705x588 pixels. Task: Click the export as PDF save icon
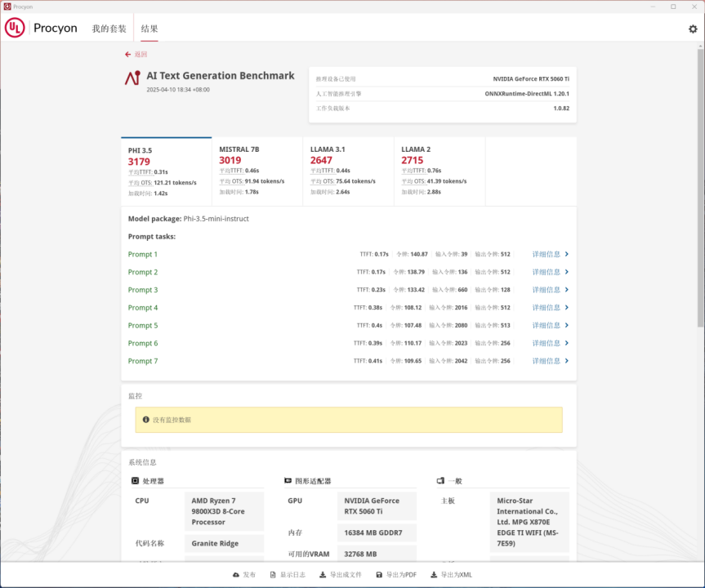(379, 575)
